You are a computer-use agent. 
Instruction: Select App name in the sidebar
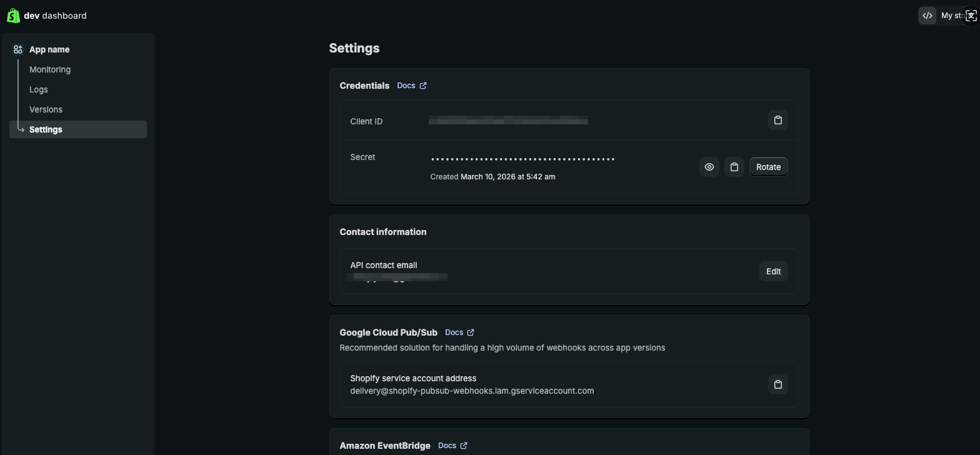click(49, 49)
